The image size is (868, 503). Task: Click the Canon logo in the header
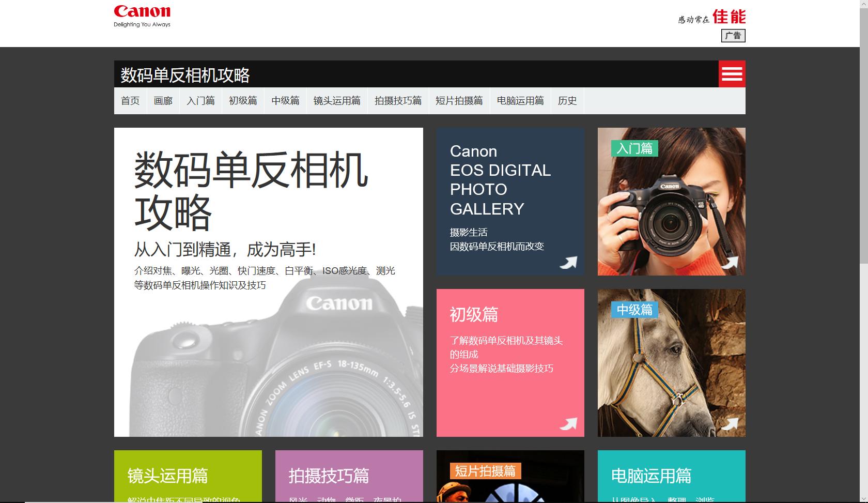point(142,11)
